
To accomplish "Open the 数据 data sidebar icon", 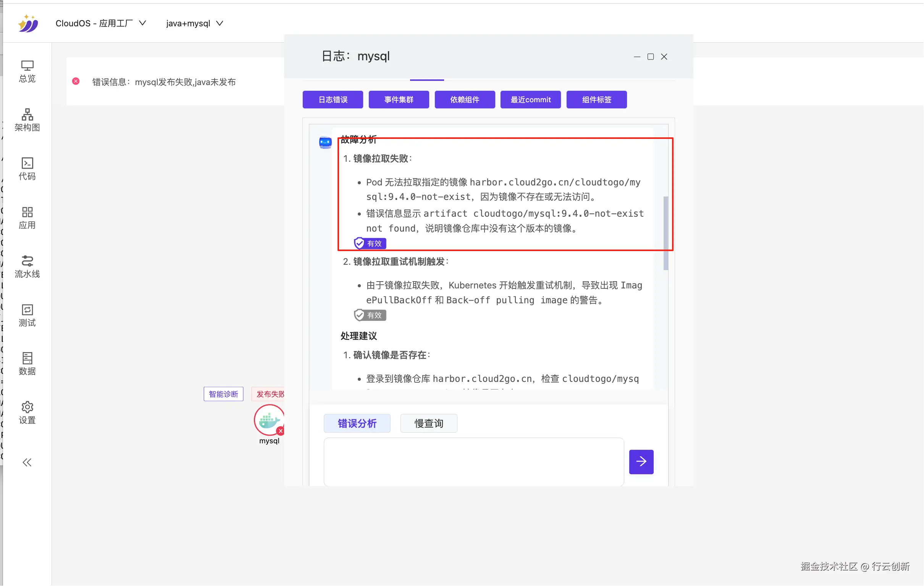I will 27,364.
